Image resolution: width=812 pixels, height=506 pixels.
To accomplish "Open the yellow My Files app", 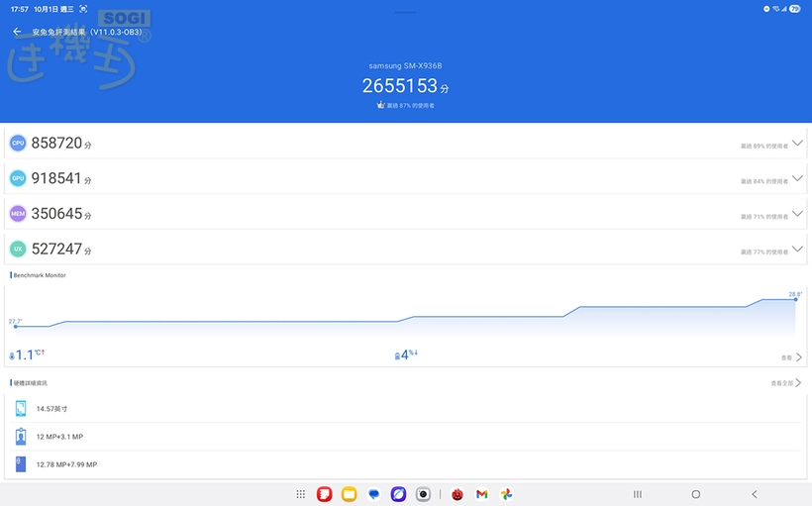I will click(x=349, y=494).
